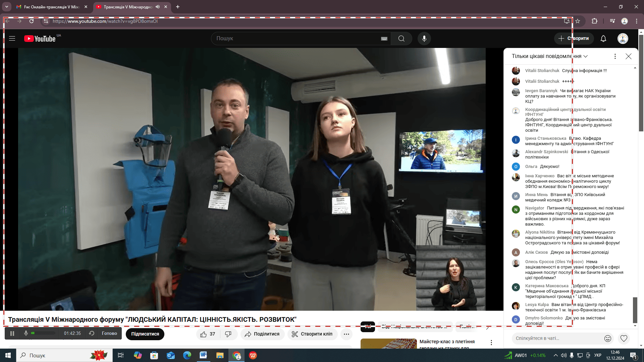
Task: View site information icon in address bar
Action: [46, 21]
